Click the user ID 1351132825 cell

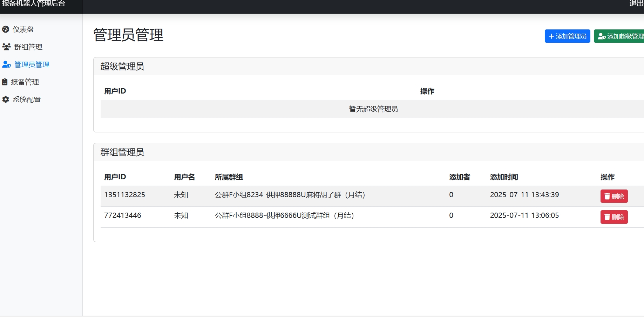124,195
